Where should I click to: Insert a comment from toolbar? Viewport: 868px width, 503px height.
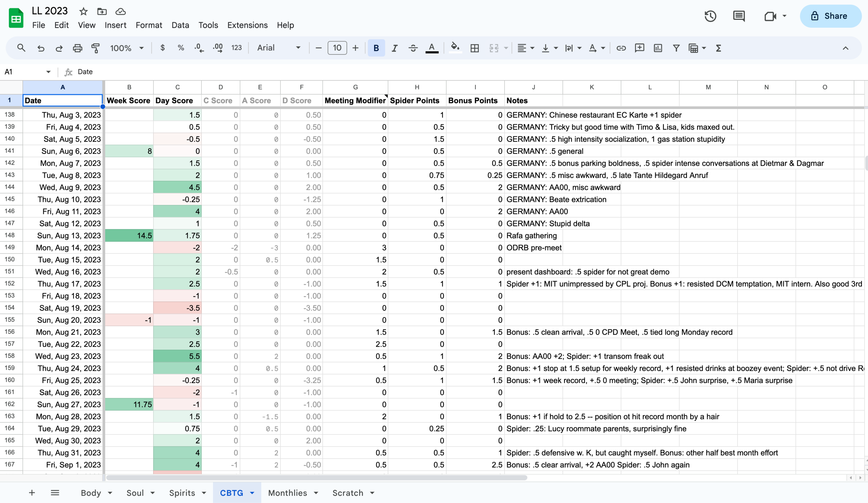tap(639, 48)
